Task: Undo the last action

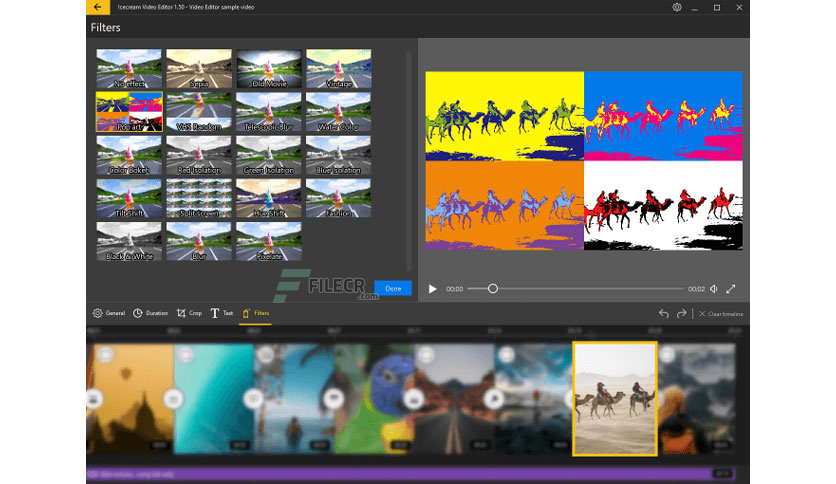Action: [x=663, y=313]
